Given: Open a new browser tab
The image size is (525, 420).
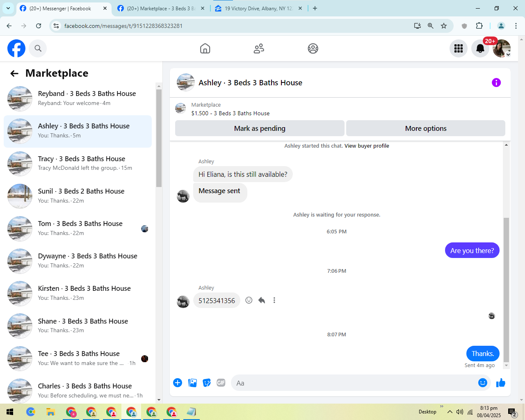Looking at the screenshot, I should click(315, 8).
